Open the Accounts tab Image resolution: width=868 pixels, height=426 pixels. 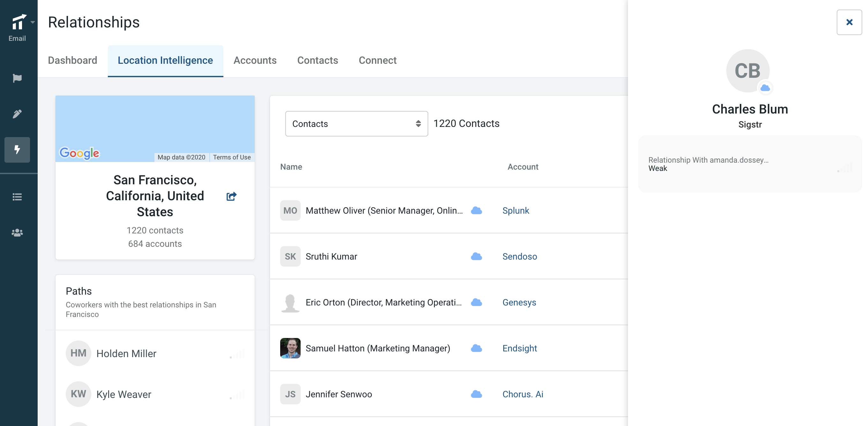click(255, 60)
